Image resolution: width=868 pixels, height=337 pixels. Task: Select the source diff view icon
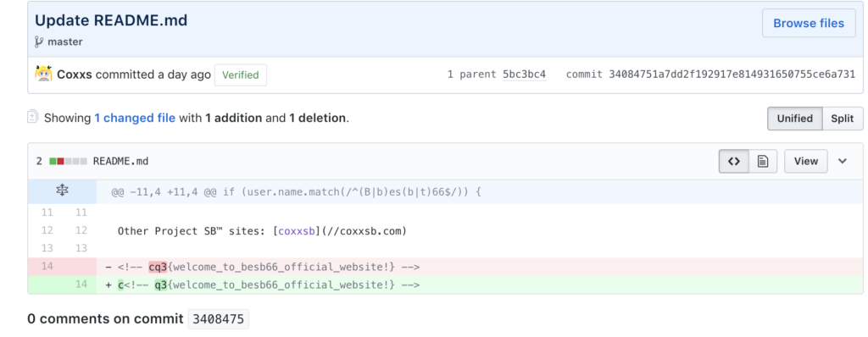(x=734, y=161)
